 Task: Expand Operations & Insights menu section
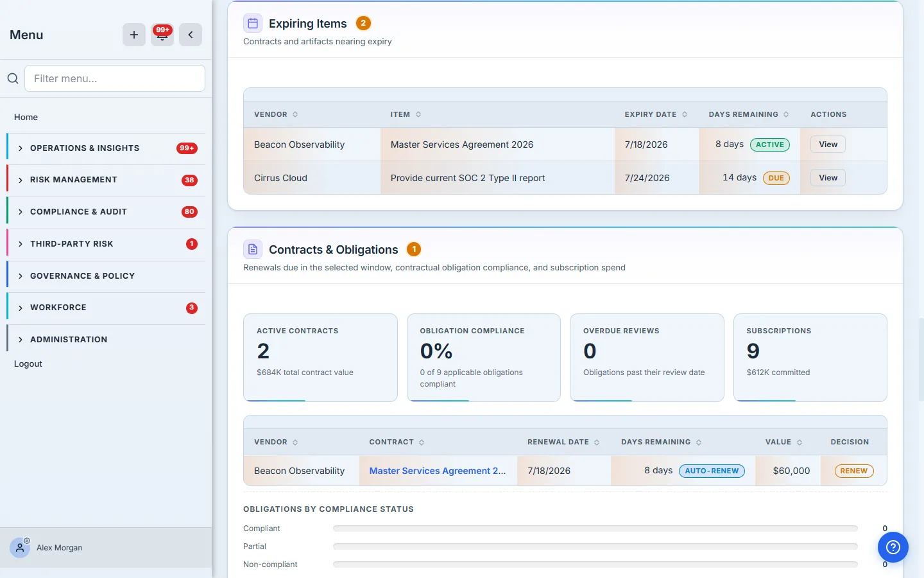click(107, 148)
